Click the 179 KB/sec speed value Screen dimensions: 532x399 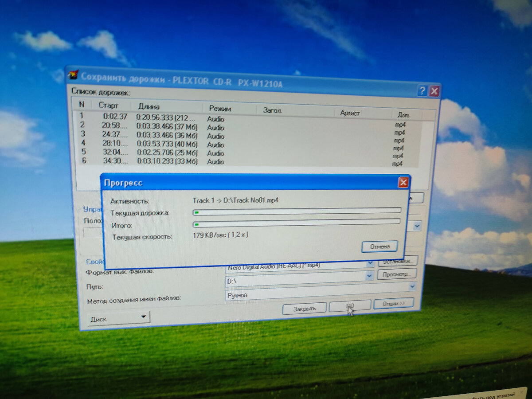[220, 235]
